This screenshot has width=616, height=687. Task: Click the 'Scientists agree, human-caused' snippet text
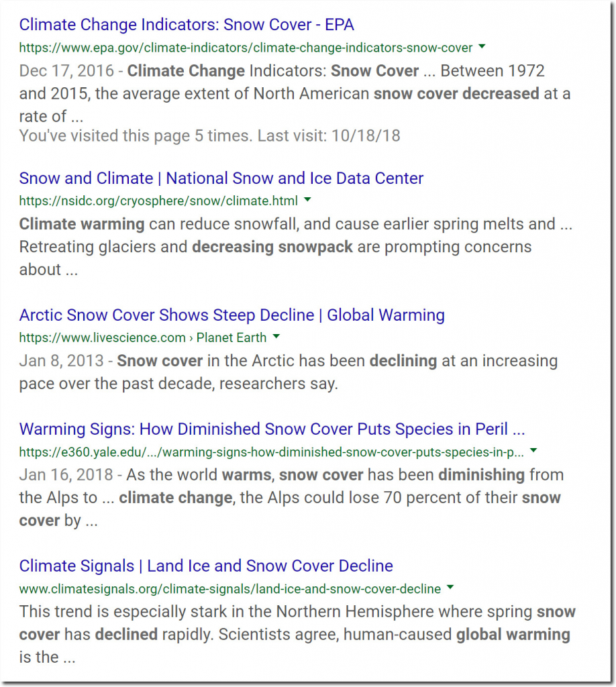(335, 635)
